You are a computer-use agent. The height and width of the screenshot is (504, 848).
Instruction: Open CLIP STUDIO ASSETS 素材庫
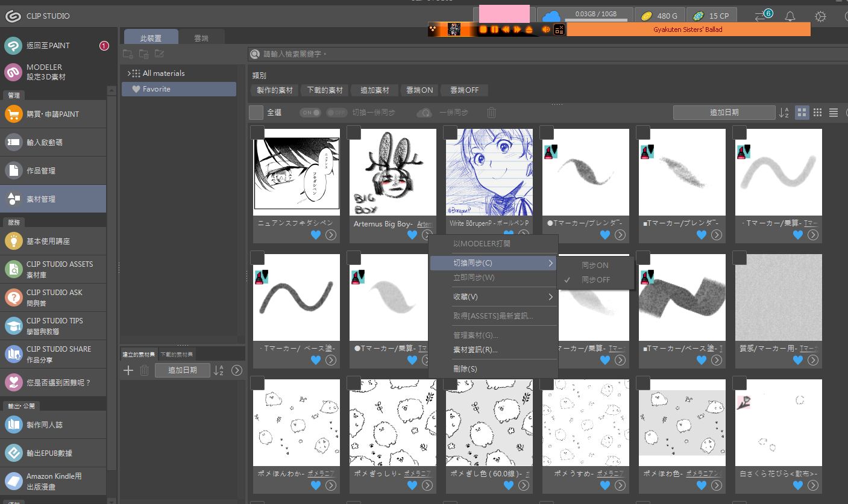coord(53,269)
